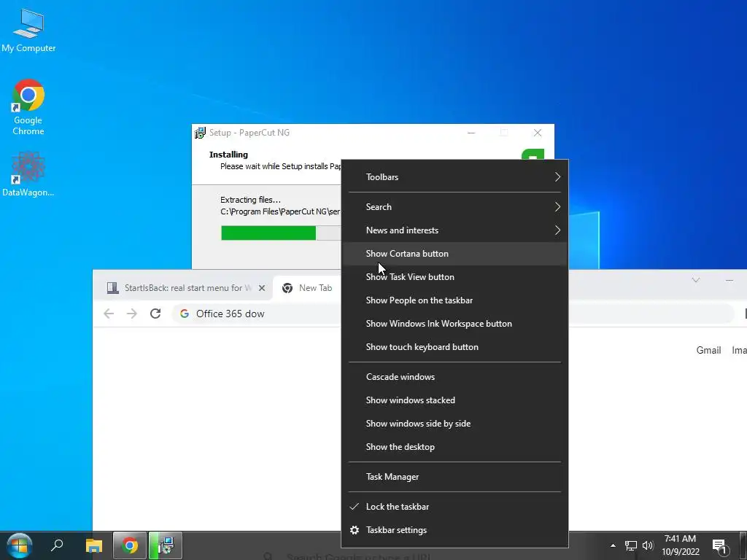Open network status tray icon
Image resolution: width=747 pixels, height=560 pixels.
tap(631, 545)
